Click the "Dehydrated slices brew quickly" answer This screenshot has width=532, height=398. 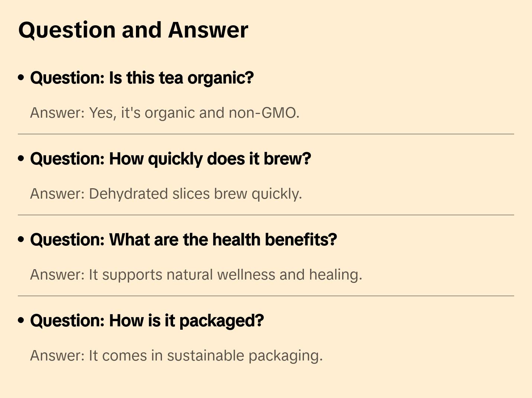pos(166,194)
